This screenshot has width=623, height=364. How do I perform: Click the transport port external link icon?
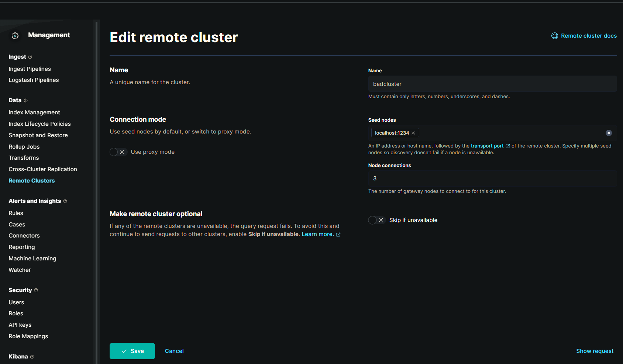(508, 146)
